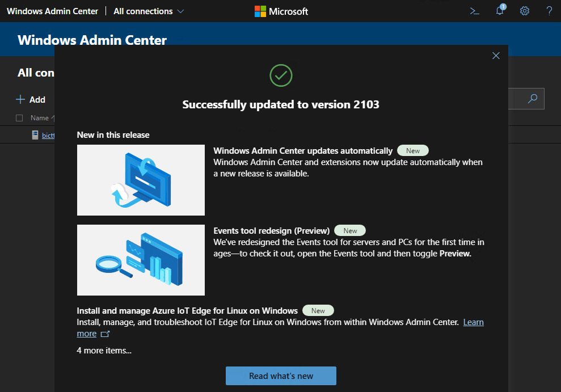Click the Name column header

[40, 118]
